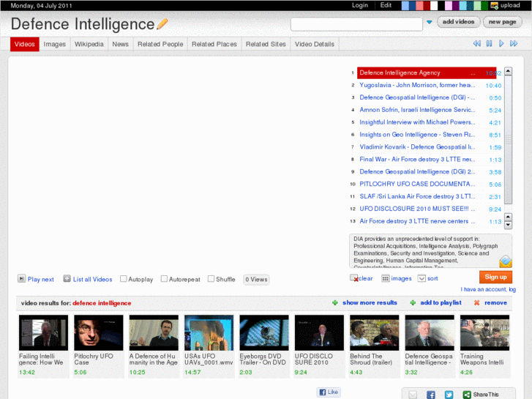Click the green ShareThis icon
The height and width of the screenshot is (399, 532).
(467, 395)
